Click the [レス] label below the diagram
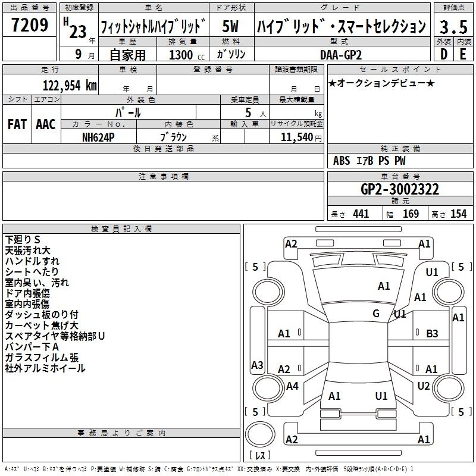 pos(259,456)
